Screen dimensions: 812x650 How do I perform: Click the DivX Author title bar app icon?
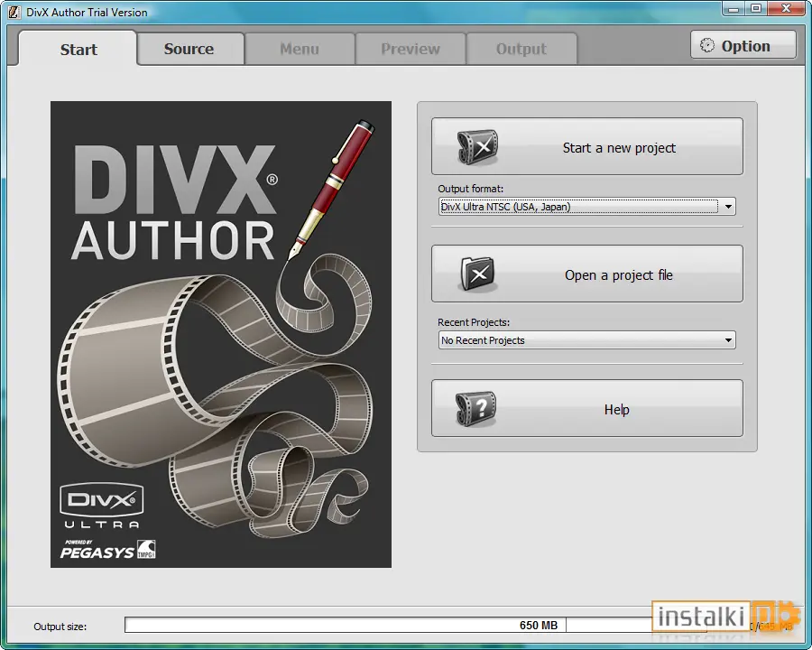(x=14, y=12)
